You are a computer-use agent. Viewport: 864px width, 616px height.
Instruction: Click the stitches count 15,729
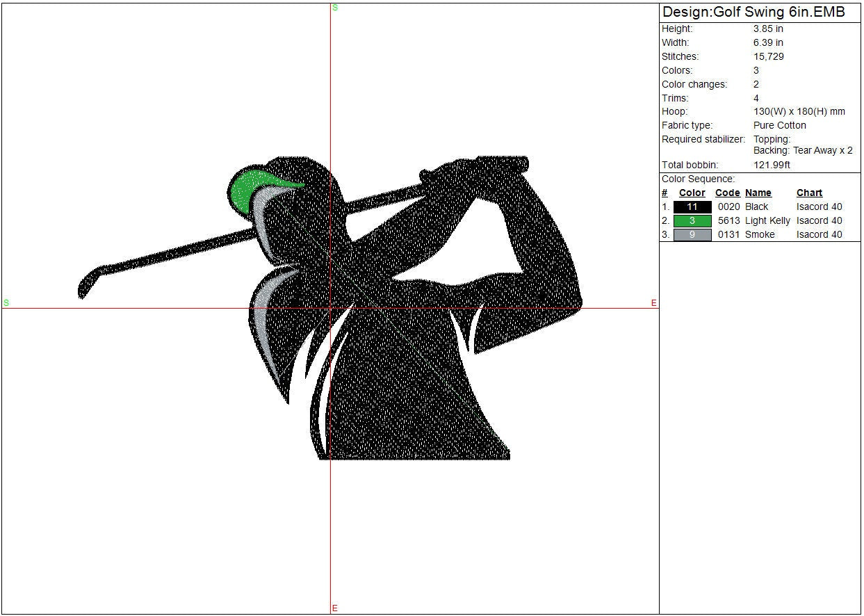(768, 56)
